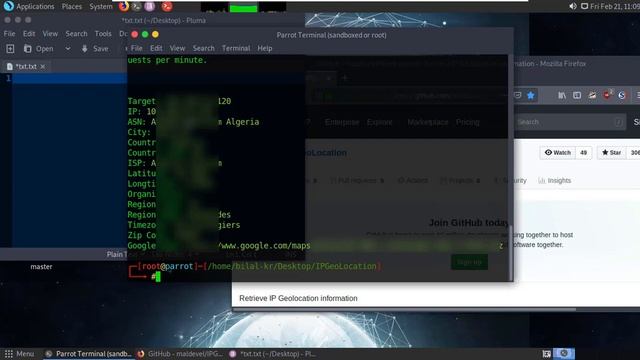Open the terminal's Edit menu
Viewport: 640px width, 360px height.
tap(156, 48)
